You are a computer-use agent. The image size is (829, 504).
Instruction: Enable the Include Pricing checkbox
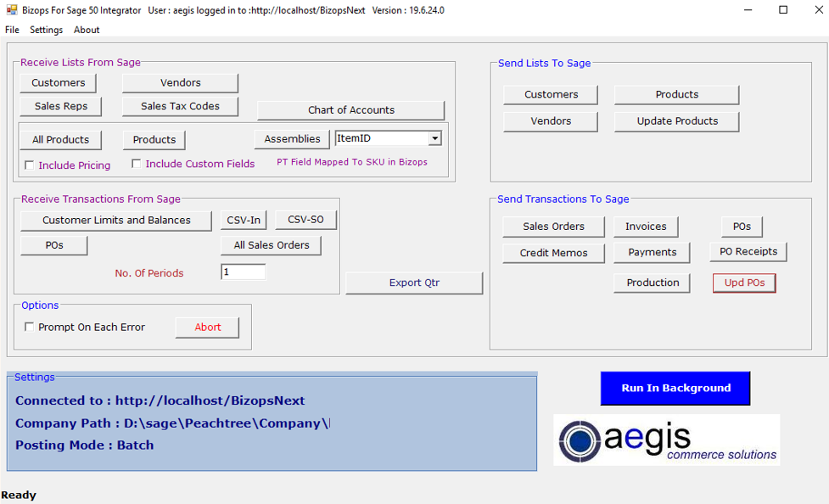coord(30,165)
